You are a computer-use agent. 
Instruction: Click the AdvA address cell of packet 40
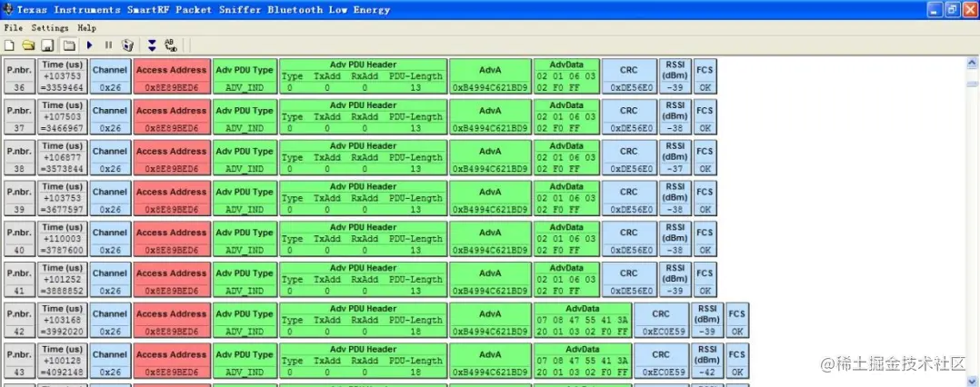(490, 238)
